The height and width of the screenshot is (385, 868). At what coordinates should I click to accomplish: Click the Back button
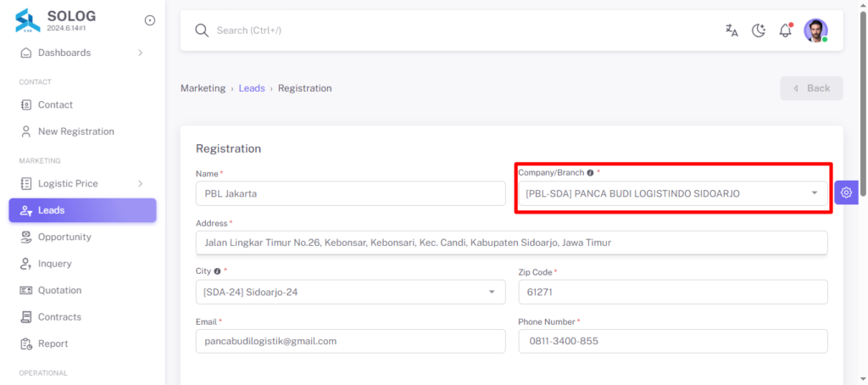(x=811, y=88)
